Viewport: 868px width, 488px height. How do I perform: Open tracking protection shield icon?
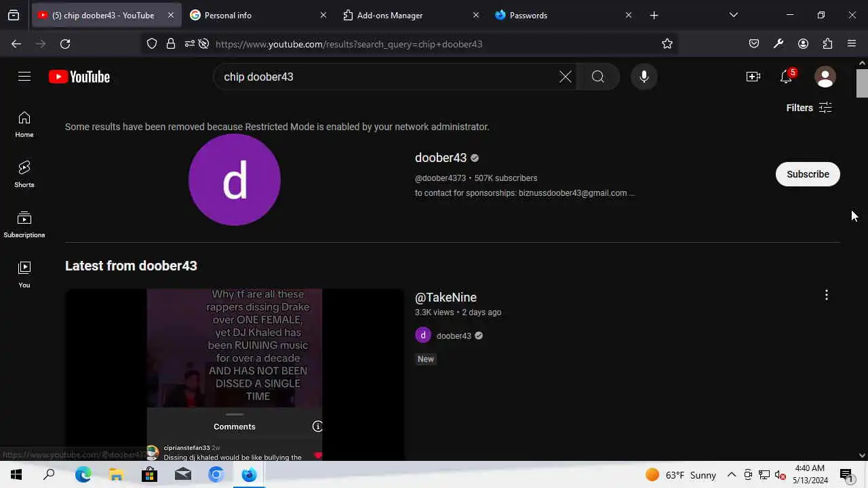click(152, 43)
